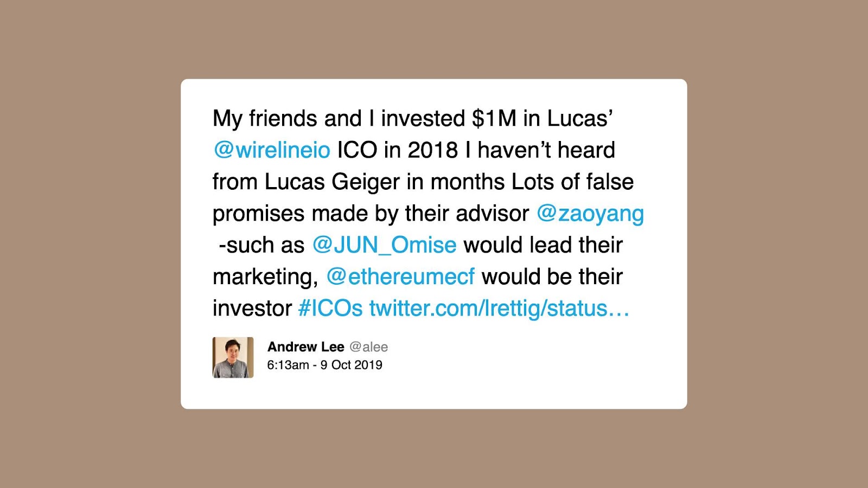Click the word "investor" before #ICOs
Image resolution: width=868 pixels, height=488 pixels.
pyautogui.click(x=252, y=309)
